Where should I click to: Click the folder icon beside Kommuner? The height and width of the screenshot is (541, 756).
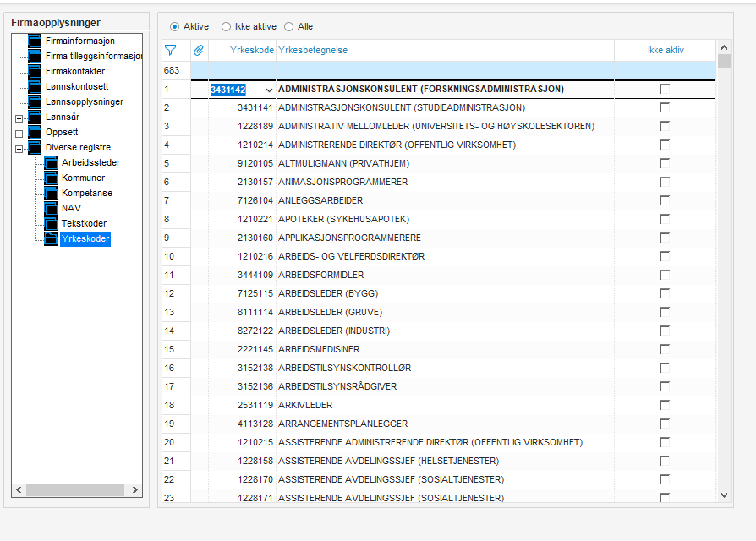(51, 178)
